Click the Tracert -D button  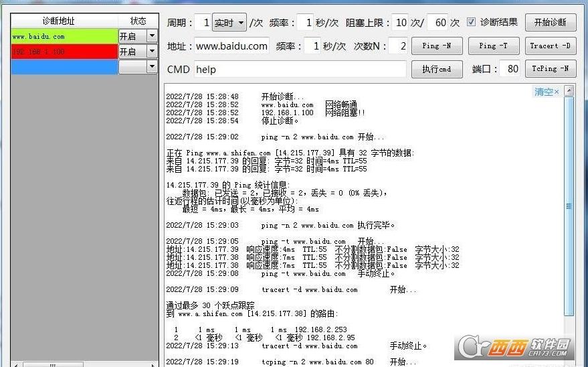(x=551, y=46)
